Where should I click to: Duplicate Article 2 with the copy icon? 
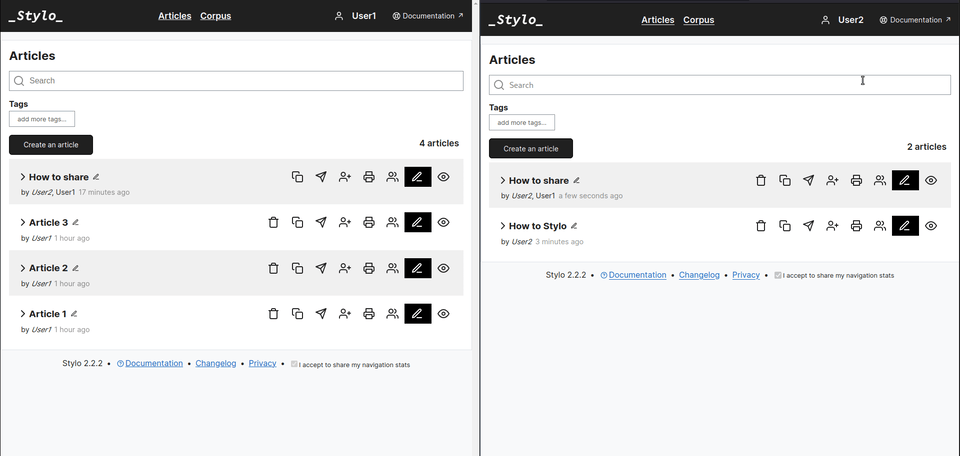pos(297,268)
